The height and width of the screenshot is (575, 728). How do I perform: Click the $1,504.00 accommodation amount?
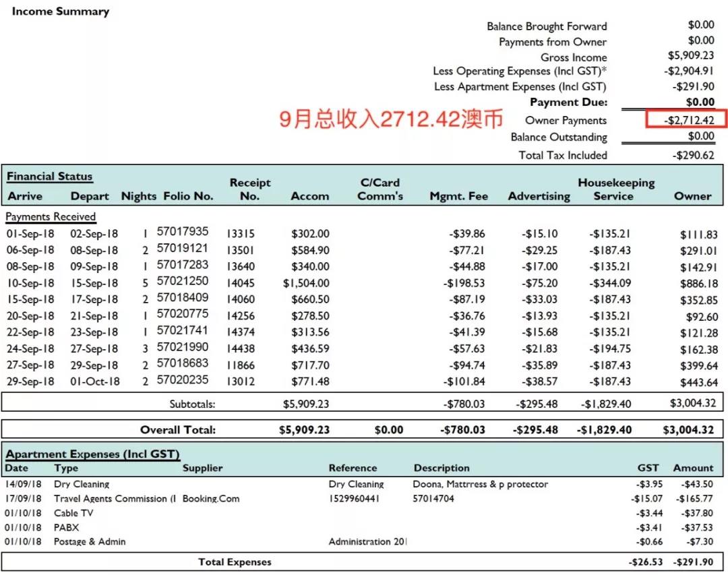click(x=306, y=283)
